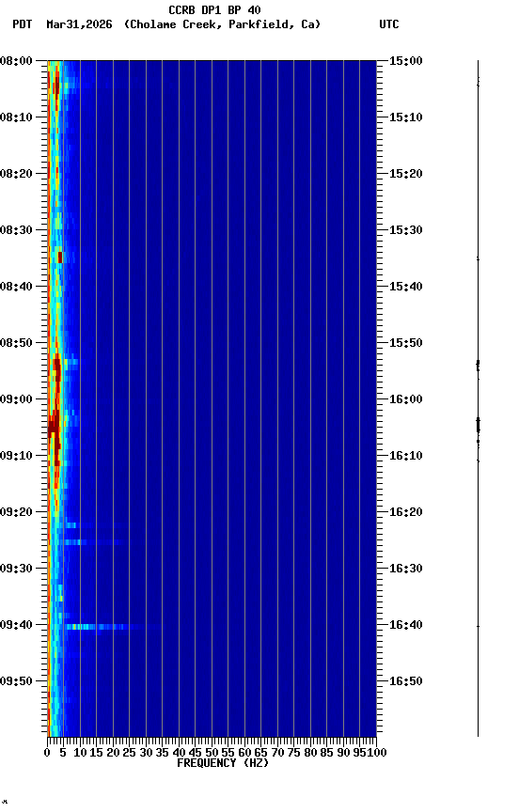Viewport: 519px width, 812px height.
Task: Click the 09:40 PDT time label
Action: (x=16, y=626)
